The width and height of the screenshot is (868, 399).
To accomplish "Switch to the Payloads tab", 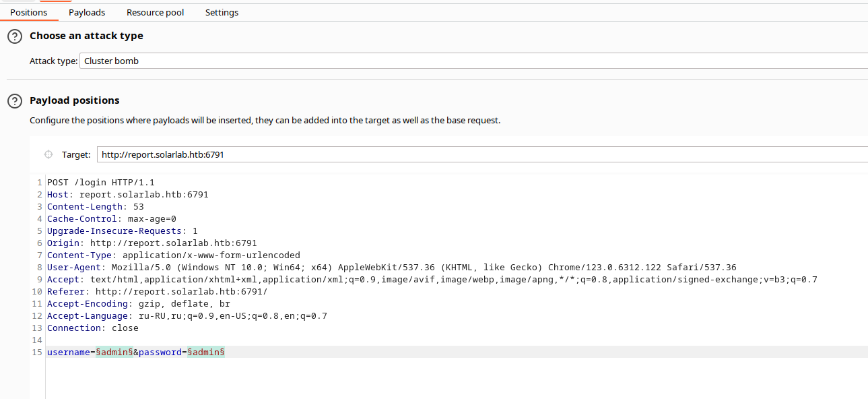I will 87,12.
